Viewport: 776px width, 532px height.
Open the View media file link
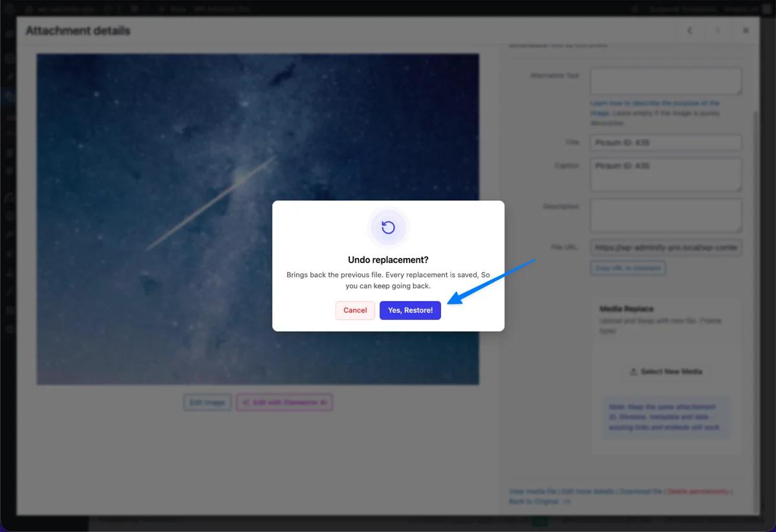pyautogui.click(x=533, y=492)
